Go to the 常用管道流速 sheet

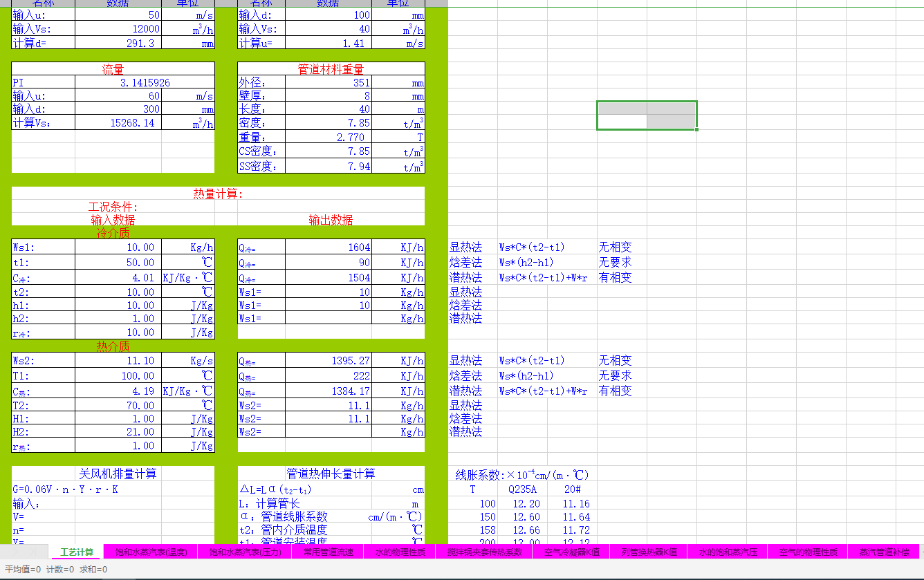(329, 552)
